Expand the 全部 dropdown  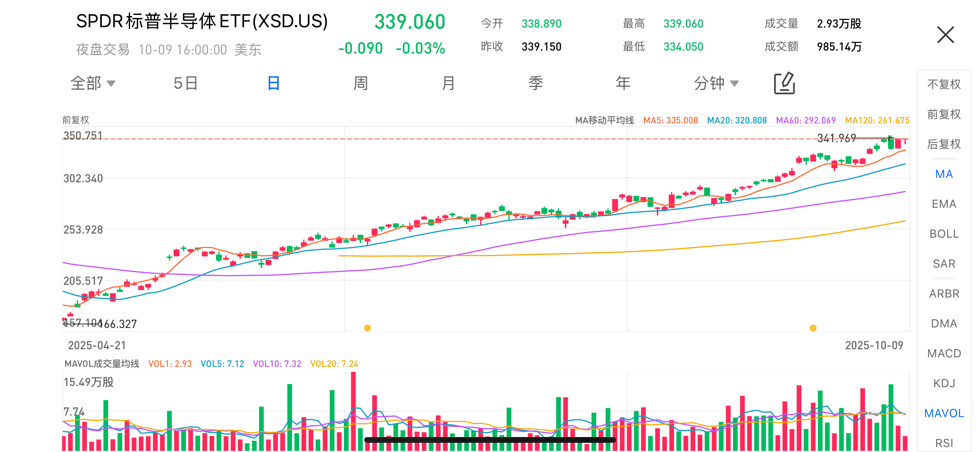click(x=93, y=83)
